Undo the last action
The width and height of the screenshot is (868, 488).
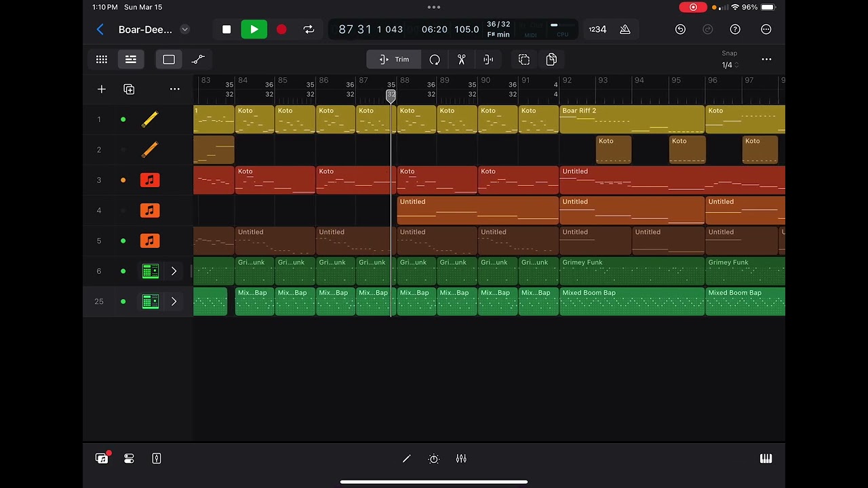pos(680,30)
